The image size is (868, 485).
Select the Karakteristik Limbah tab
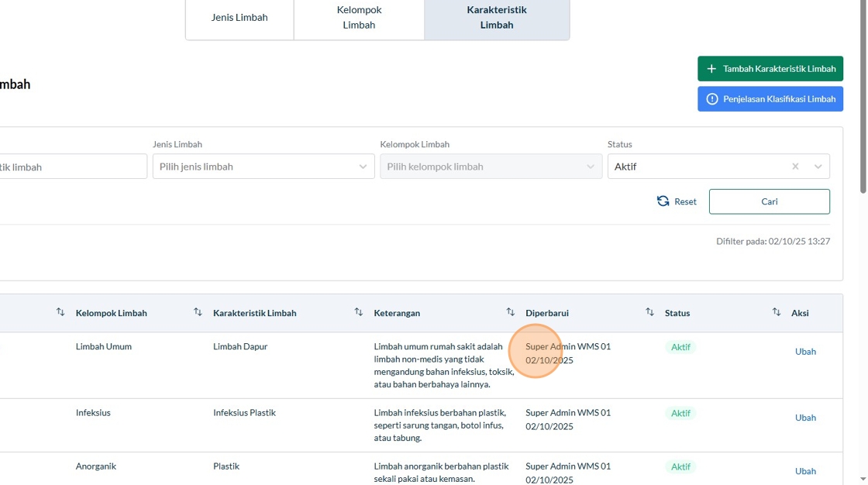tap(497, 17)
